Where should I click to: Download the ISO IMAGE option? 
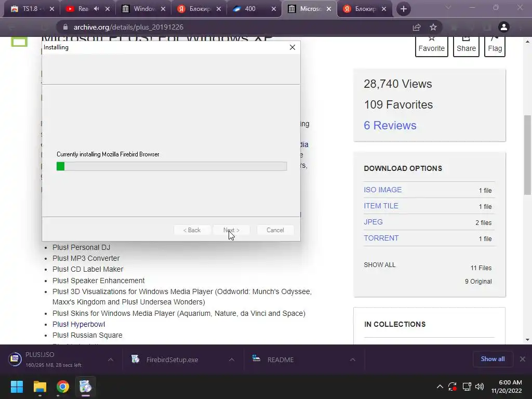[383, 190]
